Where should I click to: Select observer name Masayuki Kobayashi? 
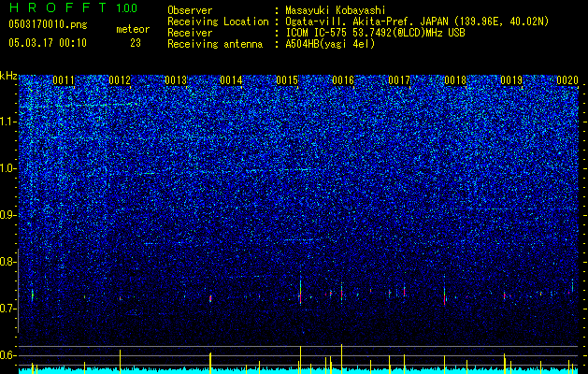(336, 10)
